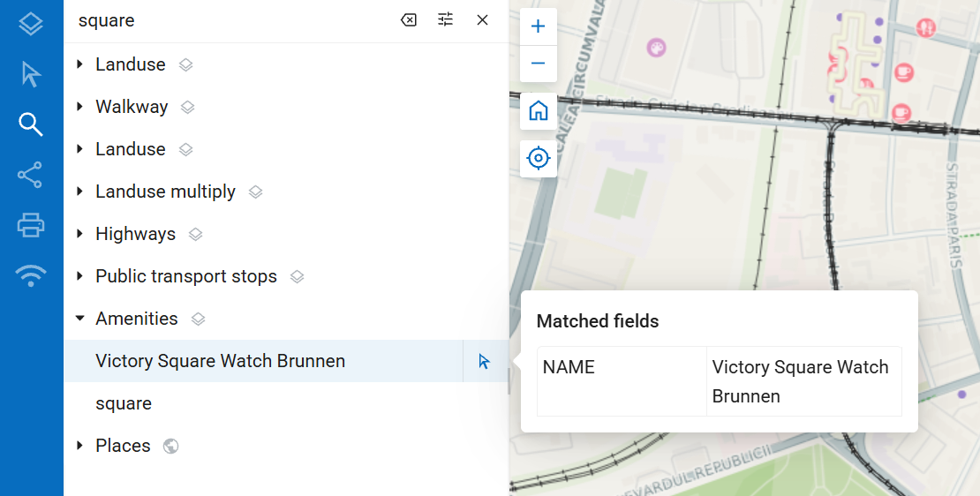Image resolution: width=980 pixels, height=496 pixels.
Task: Click the select-feature arrow beside Victory Square
Action: pos(485,361)
